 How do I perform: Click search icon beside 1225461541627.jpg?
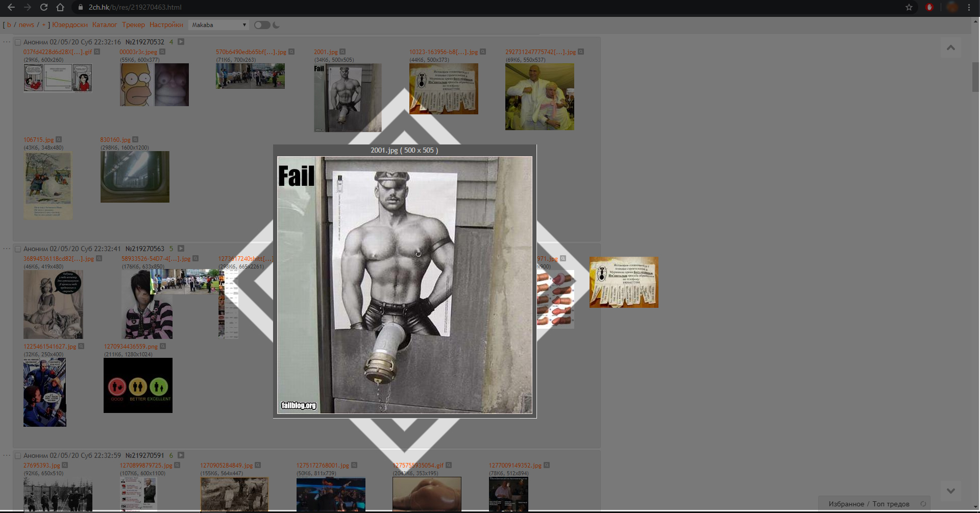pos(81,346)
